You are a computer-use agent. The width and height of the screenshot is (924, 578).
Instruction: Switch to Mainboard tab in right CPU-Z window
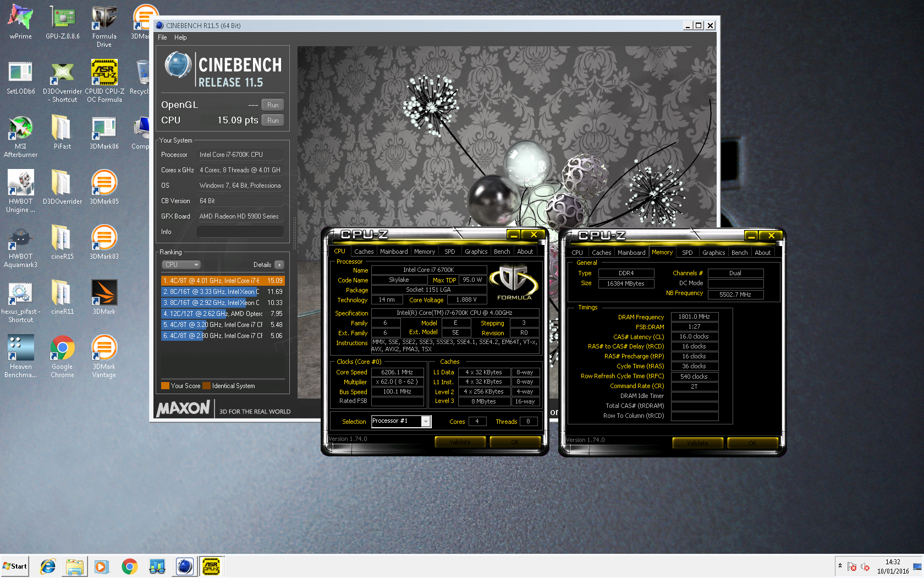point(631,253)
